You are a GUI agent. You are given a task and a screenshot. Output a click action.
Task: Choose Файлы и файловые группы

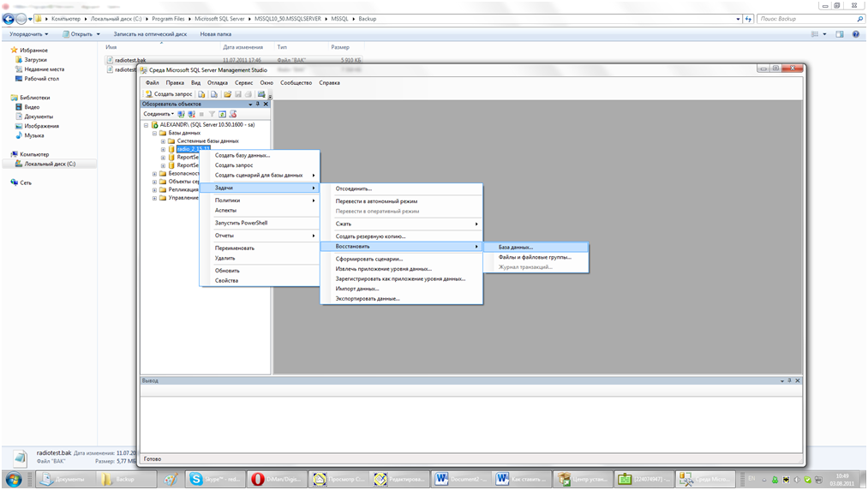pyautogui.click(x=536, y=258)
